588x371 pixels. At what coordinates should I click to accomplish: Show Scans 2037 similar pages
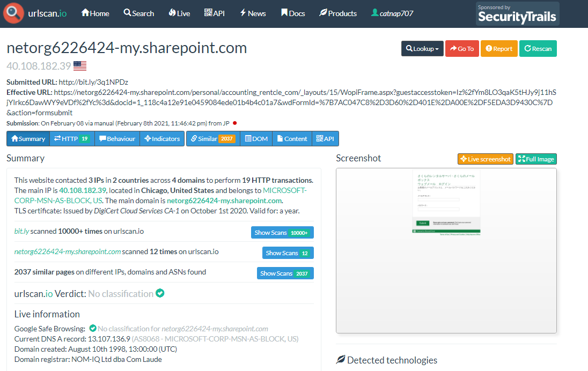[x=285, y=273]
